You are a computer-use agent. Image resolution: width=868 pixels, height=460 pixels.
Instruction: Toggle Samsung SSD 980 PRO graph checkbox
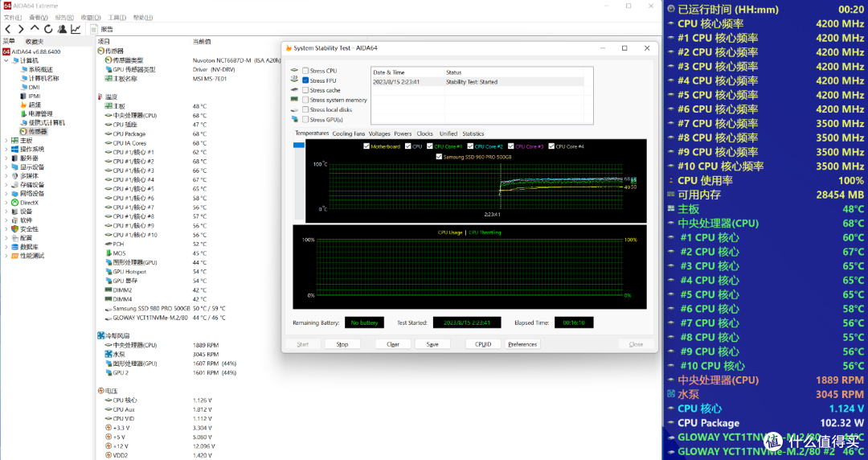(439, 157)
